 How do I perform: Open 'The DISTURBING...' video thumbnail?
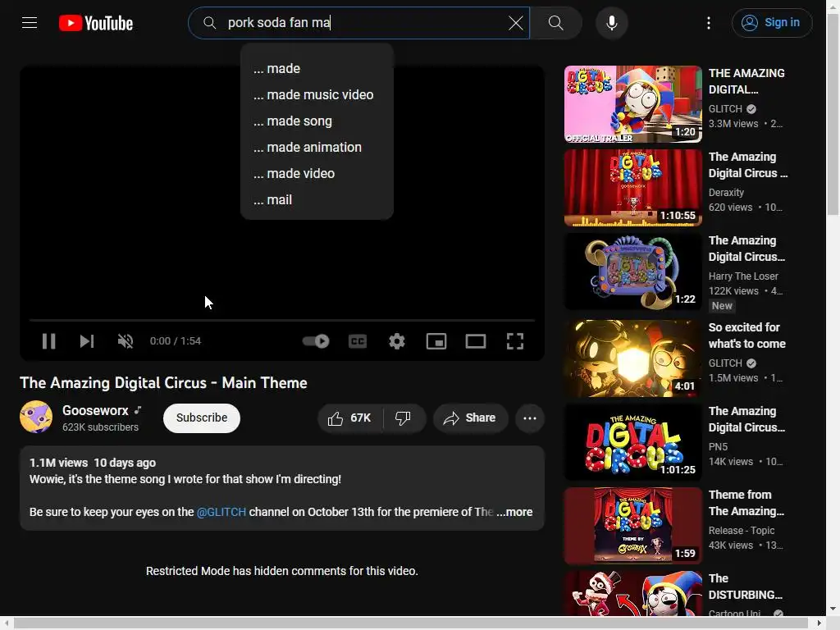pos(632,593)
